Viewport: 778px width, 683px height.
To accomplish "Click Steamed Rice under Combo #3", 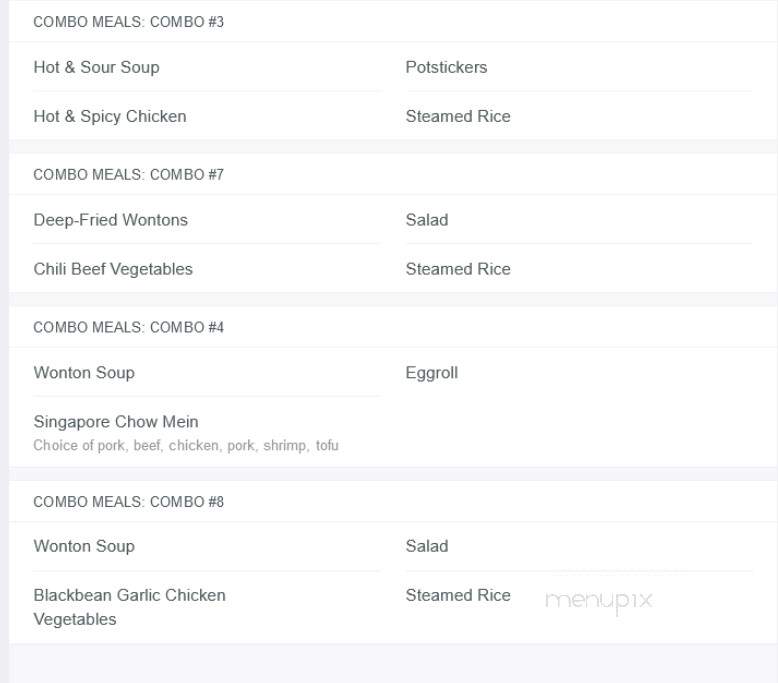I will pos(458,116).
